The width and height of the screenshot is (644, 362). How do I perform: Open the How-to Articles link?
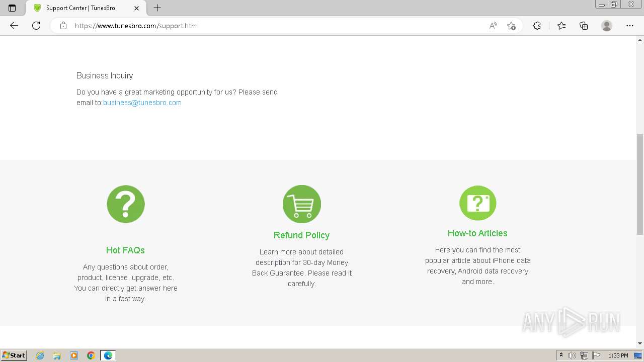pyautogui.click(x=477, y=233)
